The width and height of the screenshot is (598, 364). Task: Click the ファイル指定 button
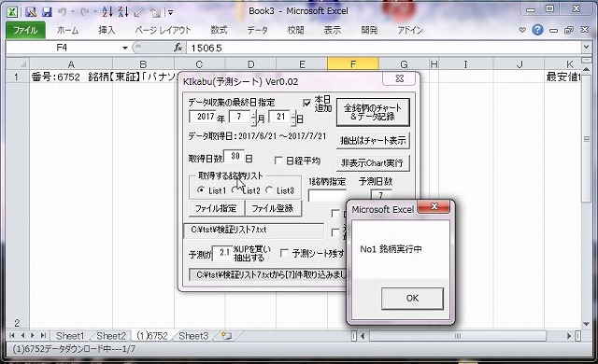click(216, 208)
